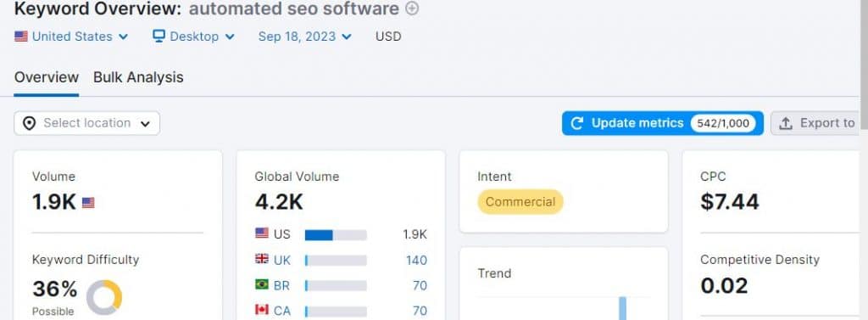Open the United States country dropdown
868x320 pixels.
[x=71, y=36]
